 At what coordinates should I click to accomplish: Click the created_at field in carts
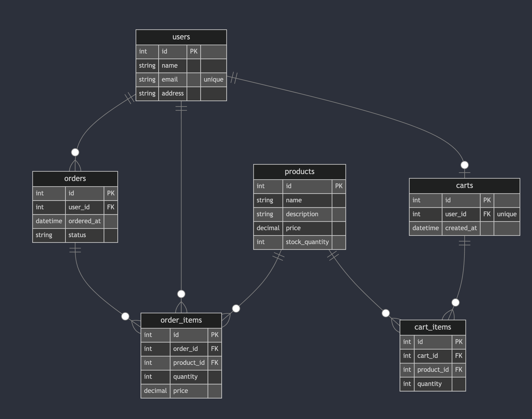(461, 228)
